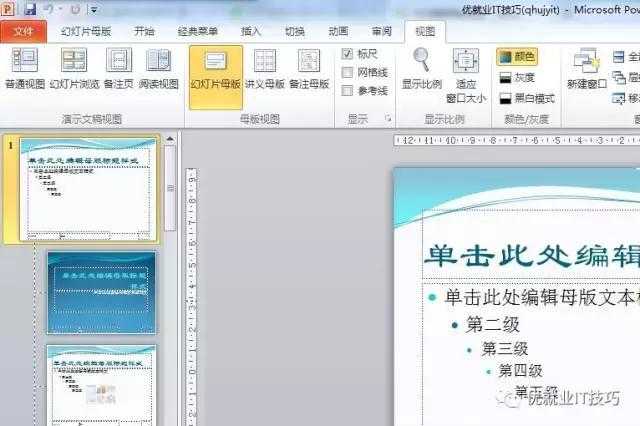Select the blue title layout thumbnail

click(101, 293)
